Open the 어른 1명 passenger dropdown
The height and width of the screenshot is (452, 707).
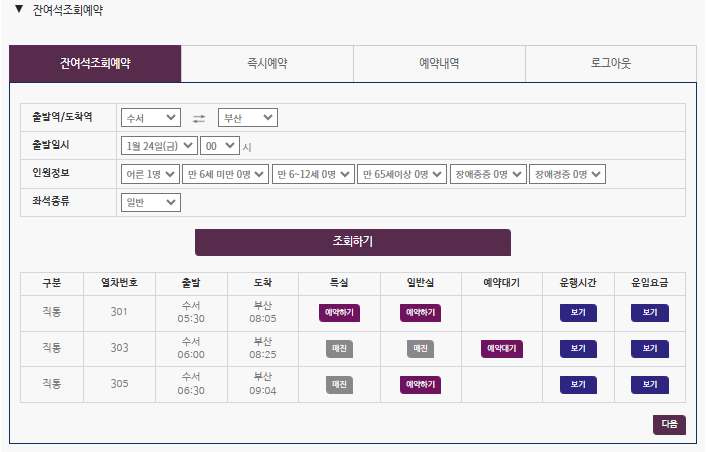pos(150,174)
